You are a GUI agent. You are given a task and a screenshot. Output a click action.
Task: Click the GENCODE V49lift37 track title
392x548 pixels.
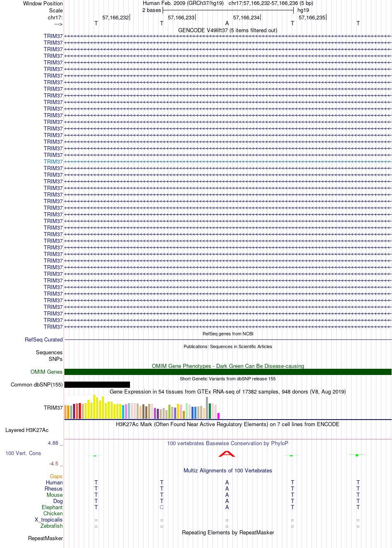pos(228,30)
